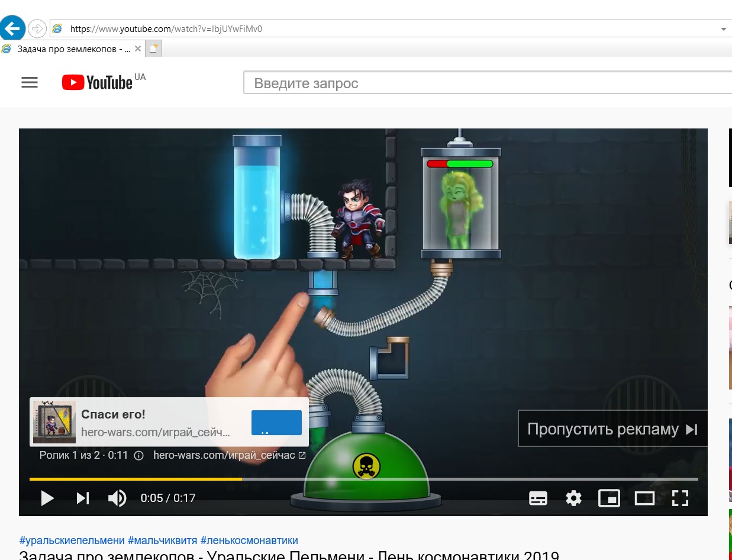Click 'Пропустить рекламу' skip ad button
This screenshot has width=732, height=560.
612,429
